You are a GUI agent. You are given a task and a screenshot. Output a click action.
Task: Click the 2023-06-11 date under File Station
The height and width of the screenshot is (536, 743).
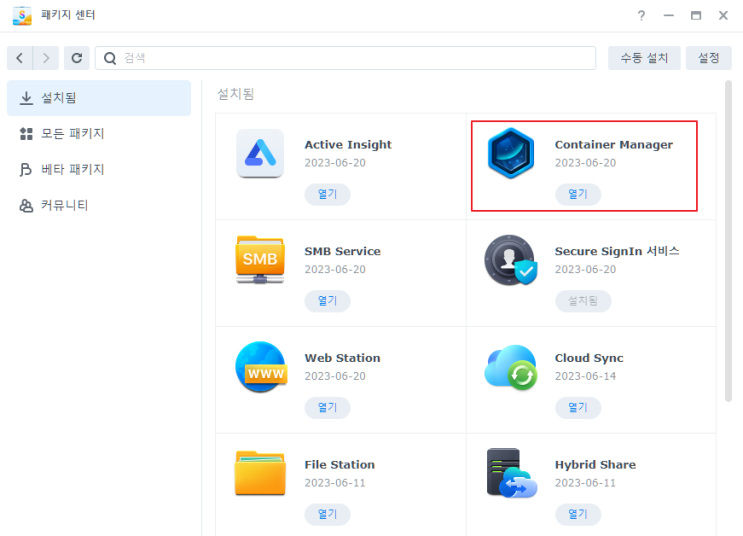coord(335,483)
